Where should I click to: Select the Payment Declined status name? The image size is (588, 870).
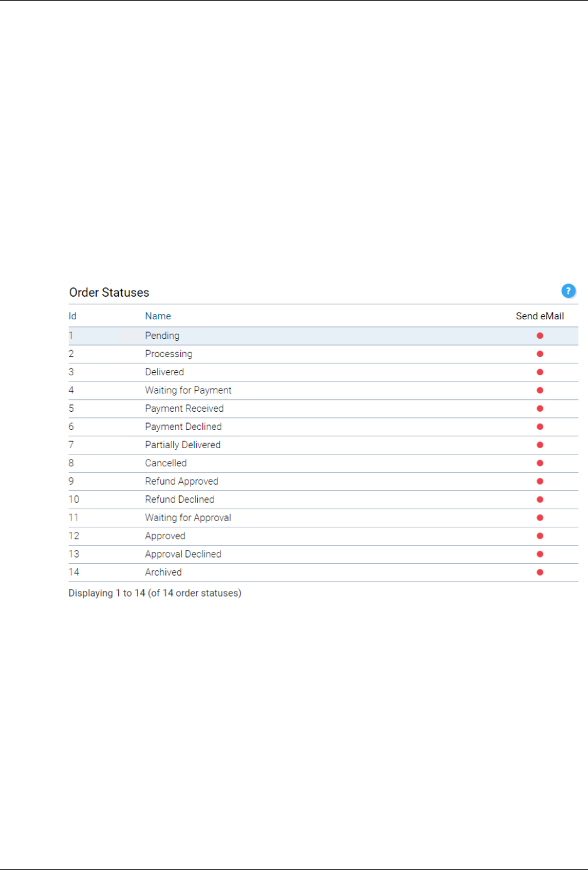coord(183,427)
